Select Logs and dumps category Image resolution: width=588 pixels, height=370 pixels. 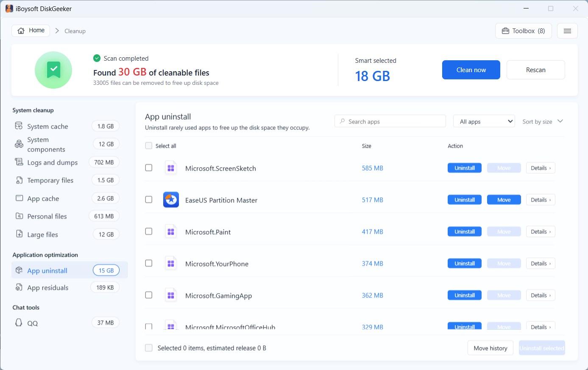click(70, 163)
